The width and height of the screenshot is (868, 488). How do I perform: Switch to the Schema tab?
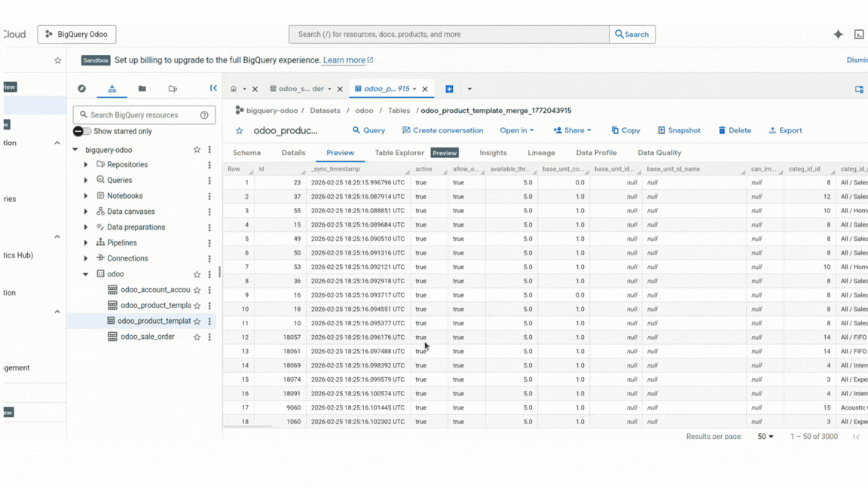point(246,152)
